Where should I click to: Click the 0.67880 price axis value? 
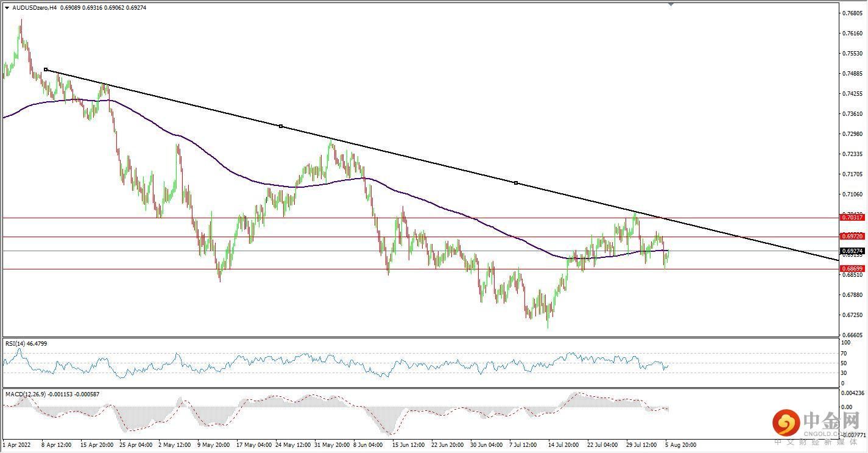coord(852,295)
